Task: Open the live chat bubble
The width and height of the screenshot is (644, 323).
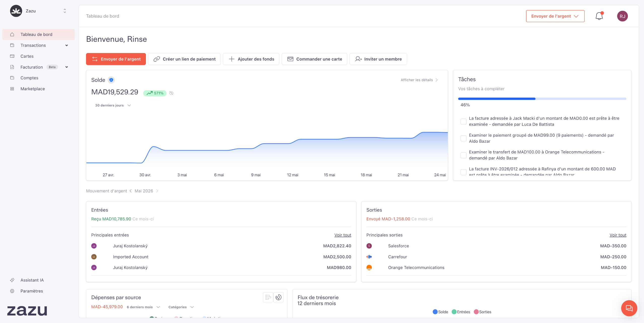Action: (629, 308)
